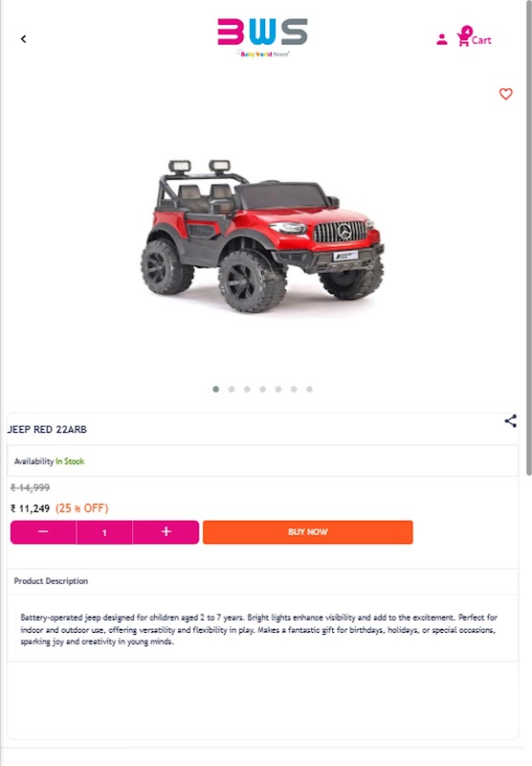
Task: Click the red jeep product image
Action: (x=262, y=236)
